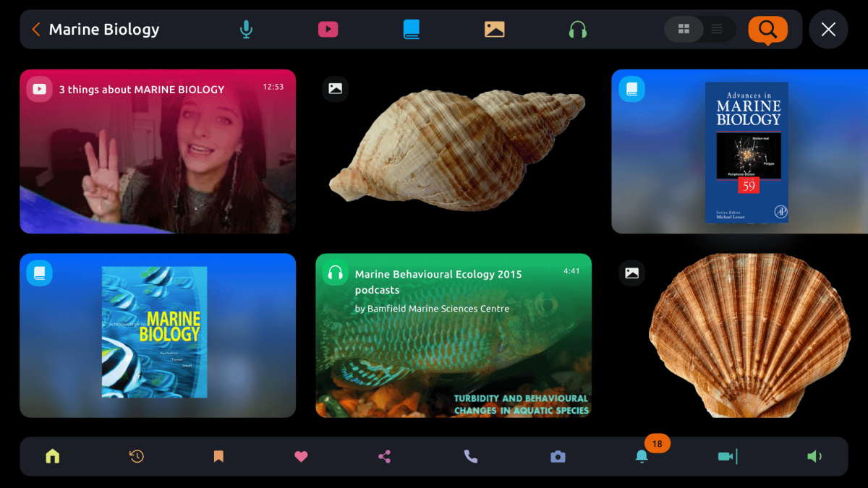Share the Marine Biology results
The height and width of the screenshot is (488, 868).
point(384,456)
